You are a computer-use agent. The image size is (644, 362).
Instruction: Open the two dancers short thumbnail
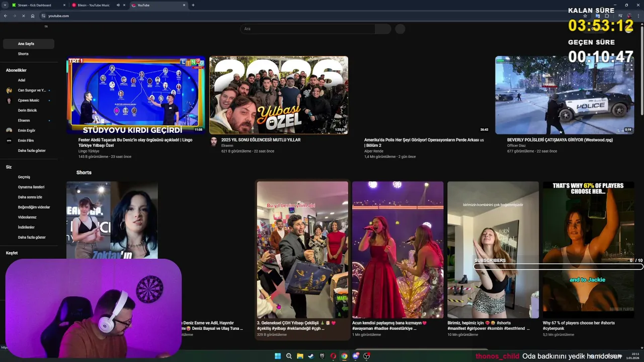point(112,220)
